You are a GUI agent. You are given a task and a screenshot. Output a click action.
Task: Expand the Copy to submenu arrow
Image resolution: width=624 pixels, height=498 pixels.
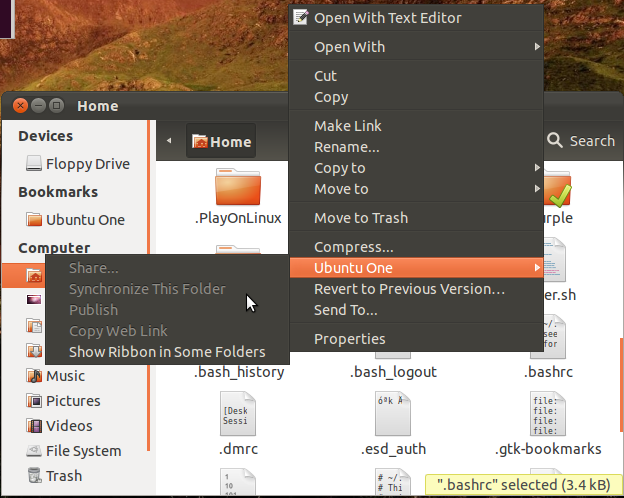[537, 168]
